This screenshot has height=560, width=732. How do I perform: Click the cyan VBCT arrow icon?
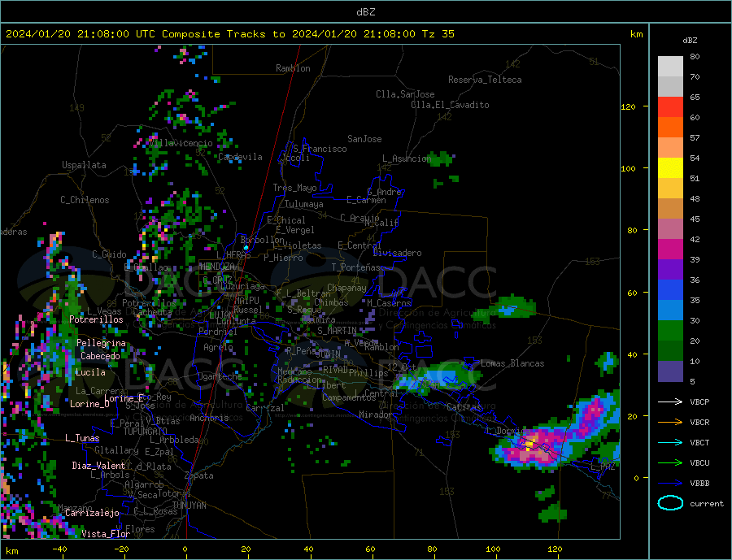[x=670, y=442]
